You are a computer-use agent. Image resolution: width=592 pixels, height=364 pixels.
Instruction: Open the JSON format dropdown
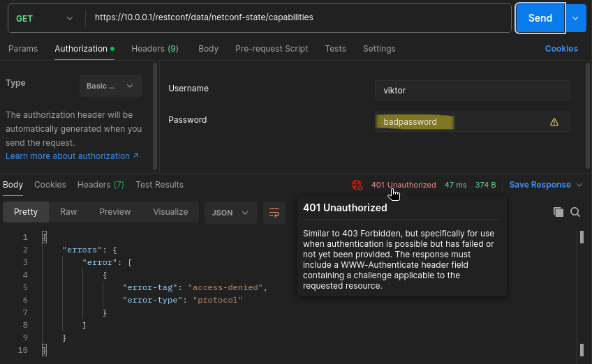pyautogui.click(x=230, y=213)
